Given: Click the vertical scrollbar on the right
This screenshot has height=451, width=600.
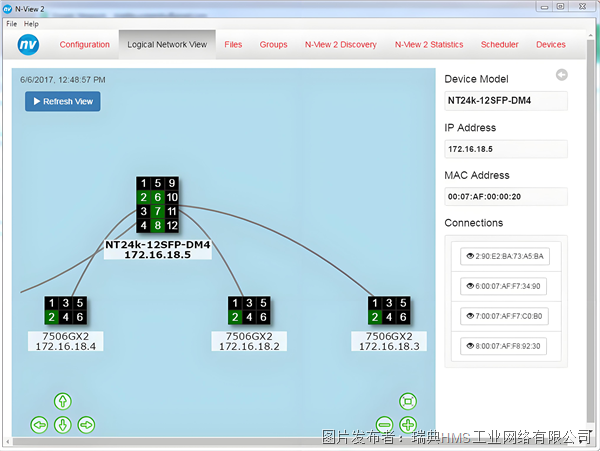Looking at the screenshot, I should 590,230.
